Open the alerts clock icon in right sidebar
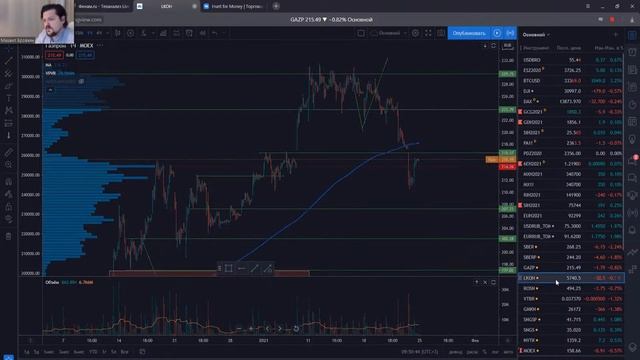640x360 pixels. pos(632,53)
